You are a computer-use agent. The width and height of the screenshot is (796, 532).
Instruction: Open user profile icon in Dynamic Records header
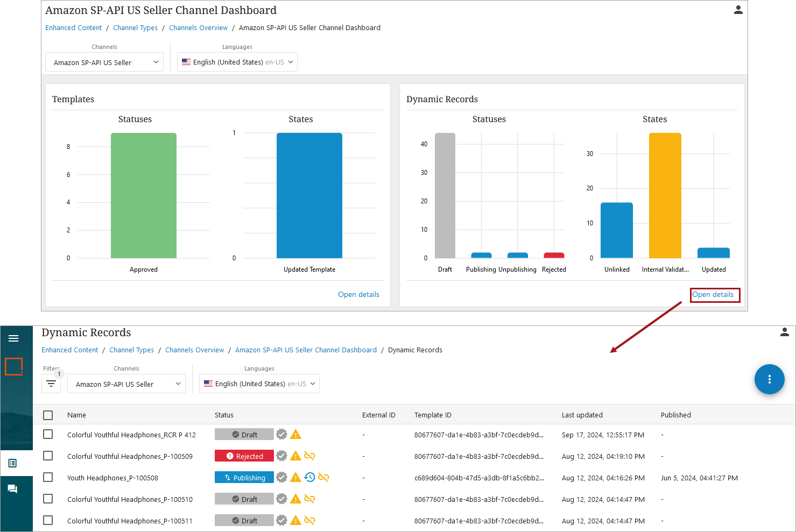784,332
